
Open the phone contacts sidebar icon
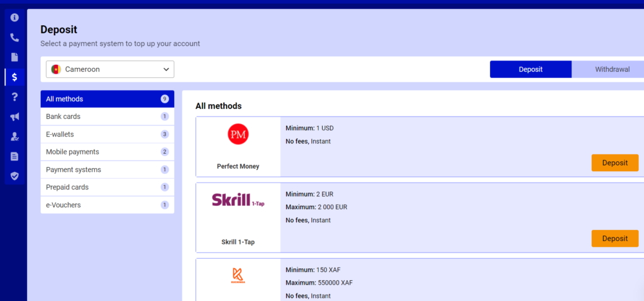coord(14,37)
